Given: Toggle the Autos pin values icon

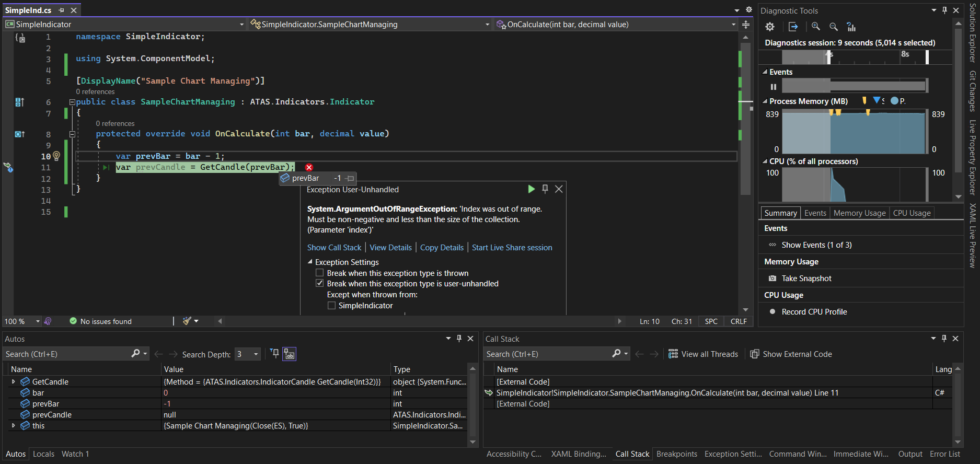Looking at the screenshot, I should pos(275,354).
